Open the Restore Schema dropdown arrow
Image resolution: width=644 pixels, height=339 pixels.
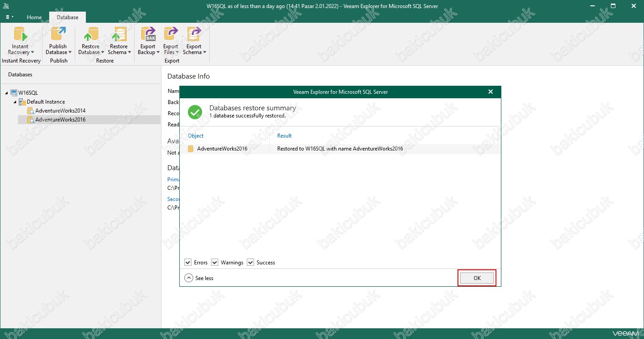[x=130, y=52]
